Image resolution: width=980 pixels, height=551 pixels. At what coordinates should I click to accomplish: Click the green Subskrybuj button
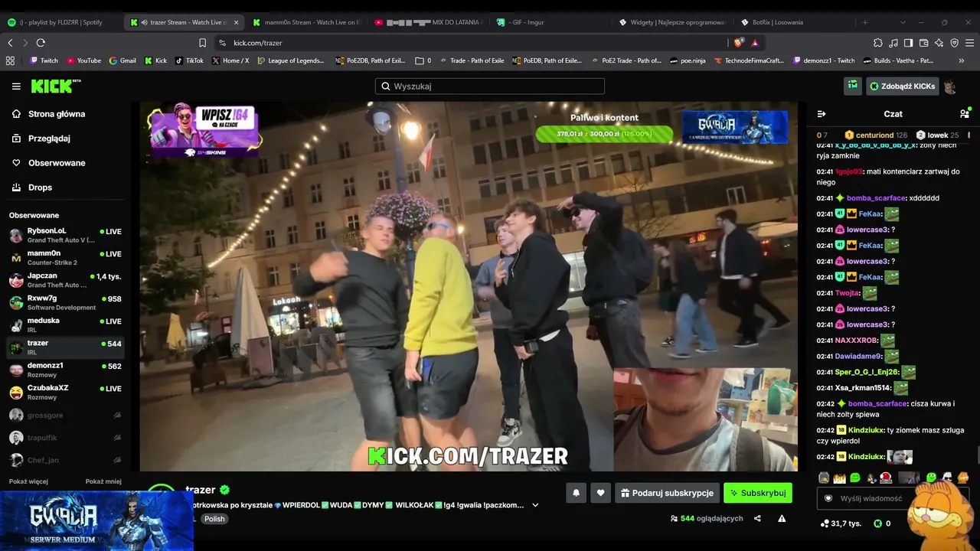tap(758, 494)
